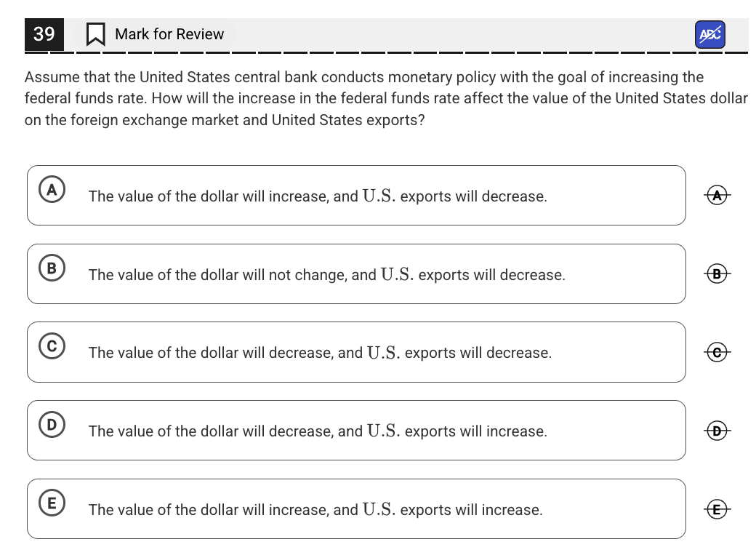Strike out answer choice C
The width and height of the screenshot is (756, 547).
(717, 352)
